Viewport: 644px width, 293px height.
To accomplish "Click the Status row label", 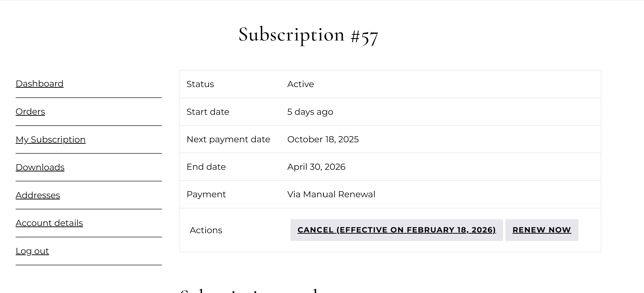I will point(200,84).
